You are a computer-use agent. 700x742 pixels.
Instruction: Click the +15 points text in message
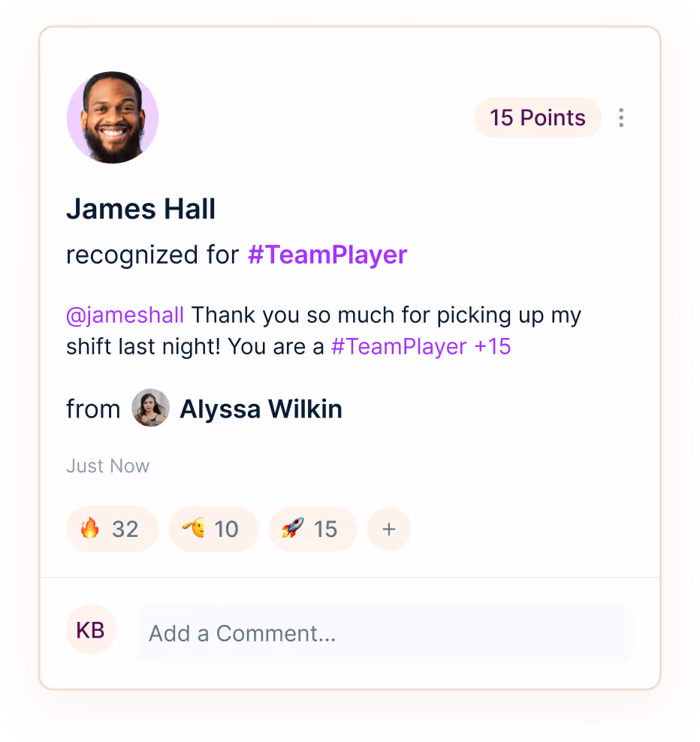493,347
